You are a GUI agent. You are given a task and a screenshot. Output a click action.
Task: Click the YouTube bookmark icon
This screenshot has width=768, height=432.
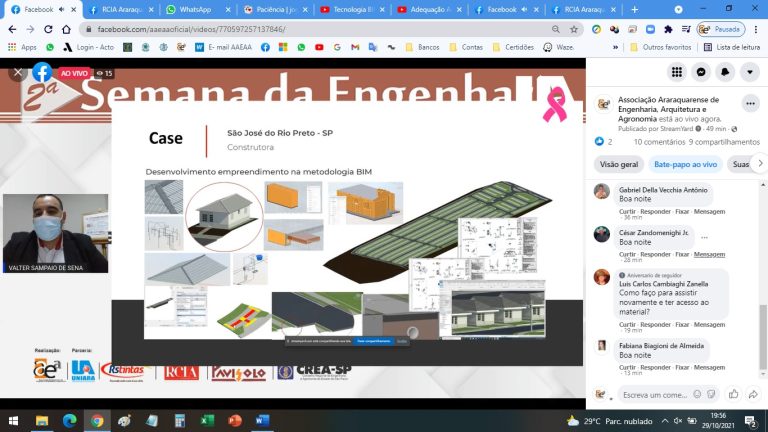coord(319,47)
